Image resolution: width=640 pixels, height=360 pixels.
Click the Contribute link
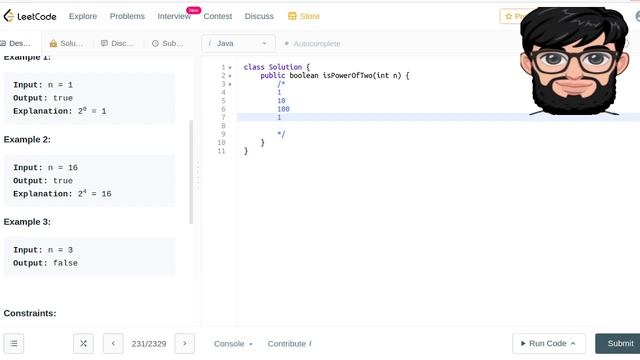(x=289, y=344)
